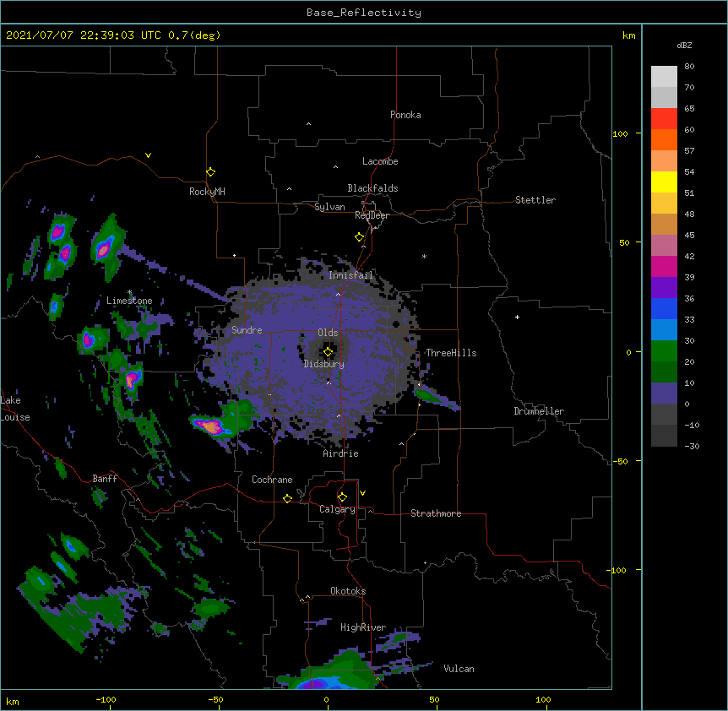
Task: Click the blue 36 dBZ legend swatch
Action: [664, 308]
